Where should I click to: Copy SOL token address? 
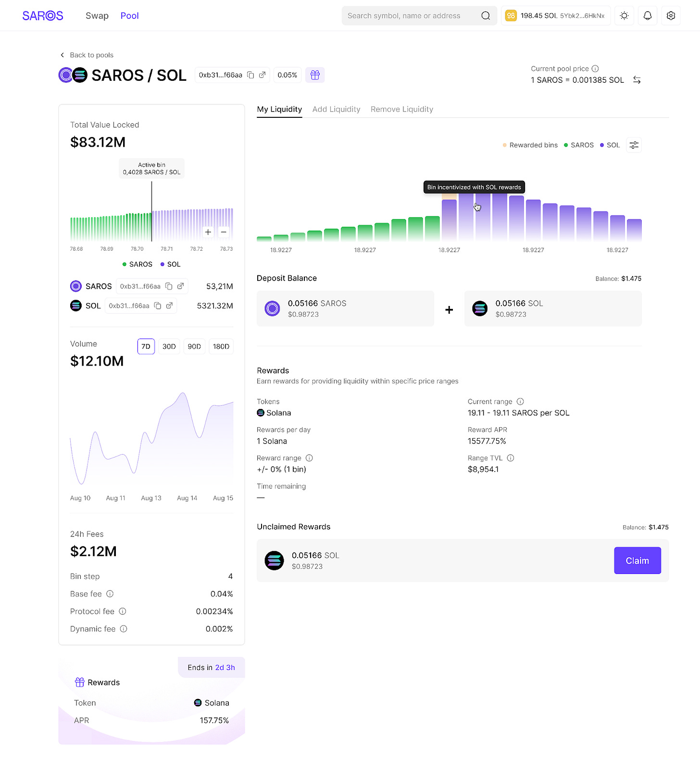(158, 306)
